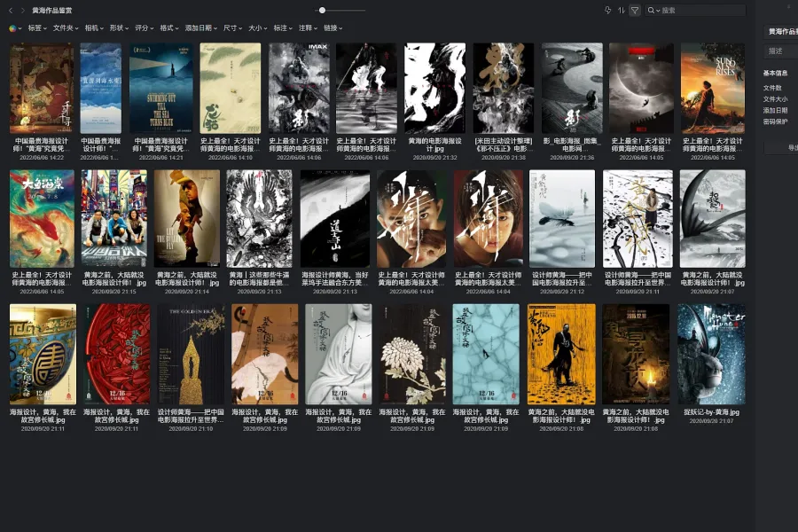Click the 密码保护 info label
The height and width of the screenshot is (532, 798).
click(775, 121)
